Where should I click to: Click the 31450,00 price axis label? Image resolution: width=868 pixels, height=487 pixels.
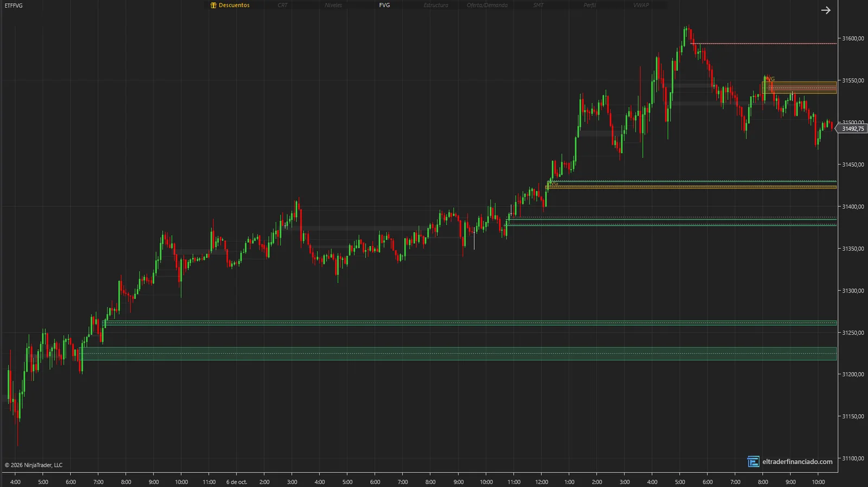point(853,165)
